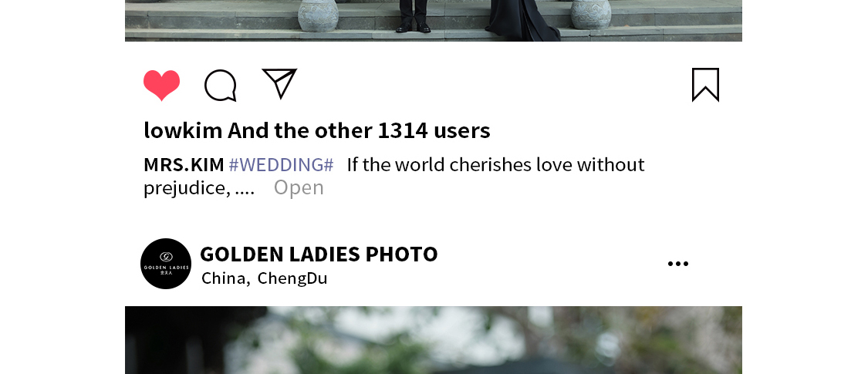View lowkim's profile from the likes line

(183, 130)
